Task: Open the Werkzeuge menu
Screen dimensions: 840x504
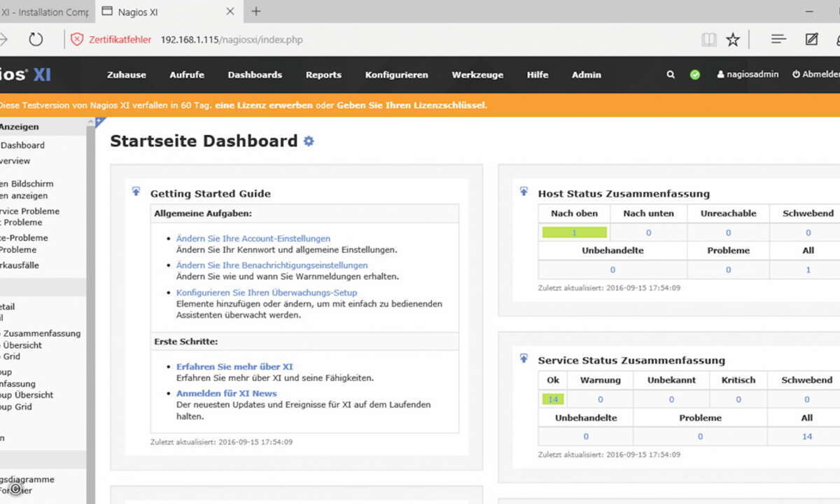Action: pos(477,75)
